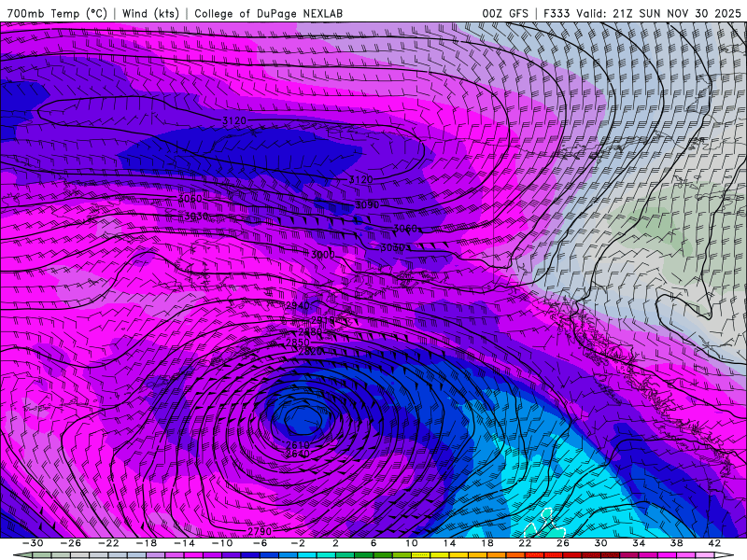Click the 3090 height contour label

click(367, 205)
